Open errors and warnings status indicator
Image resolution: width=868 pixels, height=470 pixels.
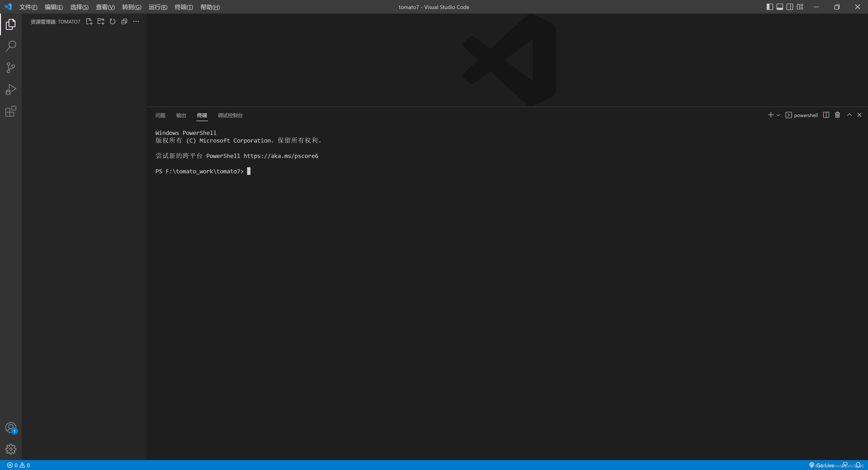(19, 465)
